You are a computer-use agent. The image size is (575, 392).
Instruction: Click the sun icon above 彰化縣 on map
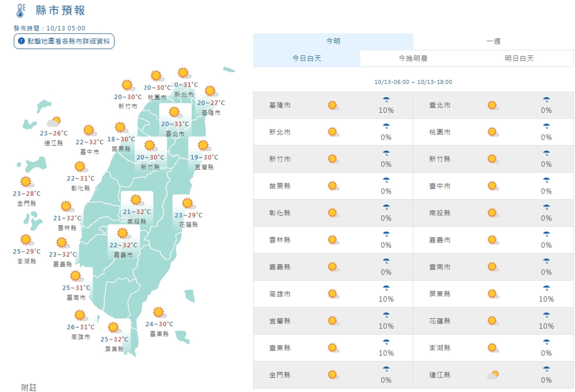(x=81, y=167)
